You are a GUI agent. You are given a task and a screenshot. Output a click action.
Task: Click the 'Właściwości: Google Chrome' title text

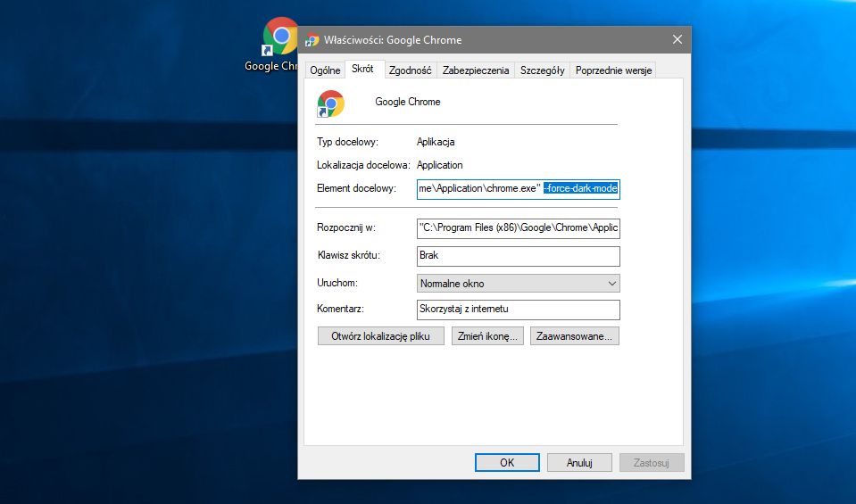coord(393,40)
